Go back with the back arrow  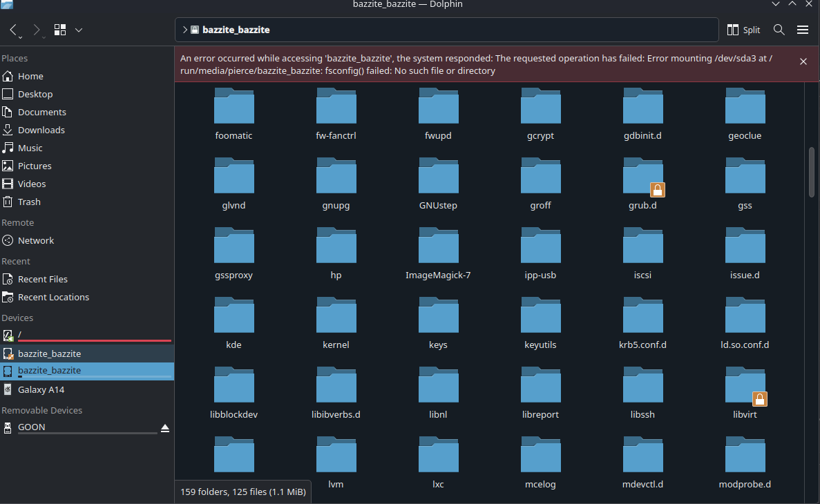pyautogui.click(x=14, y=30)
